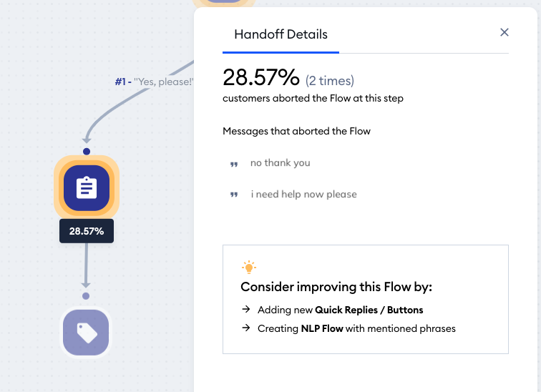Click the "#1 - Yes, please!" connection label
This screenshot has height=392, width=541.
point(154,82)
